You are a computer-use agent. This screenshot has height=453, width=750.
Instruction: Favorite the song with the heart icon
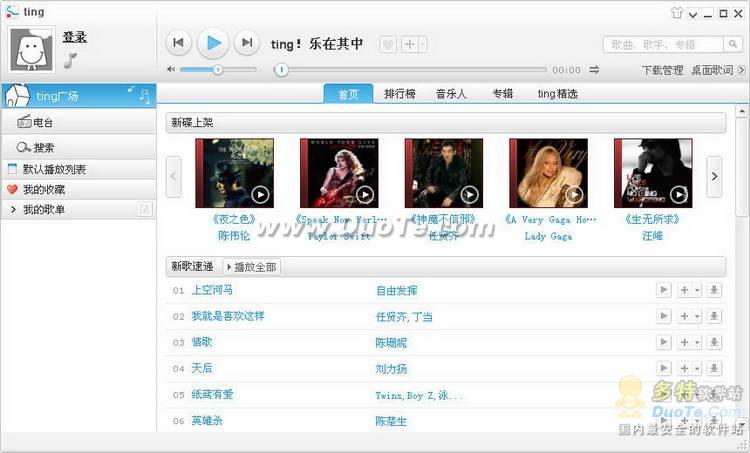click(388, 44)
